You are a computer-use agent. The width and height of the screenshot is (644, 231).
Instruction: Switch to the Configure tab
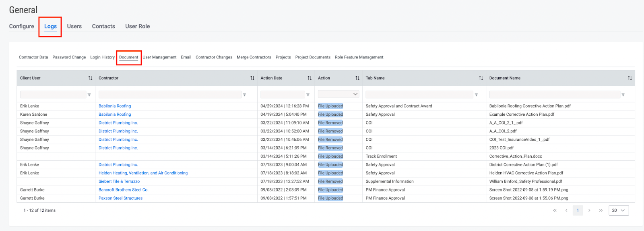tap(22, 26)
